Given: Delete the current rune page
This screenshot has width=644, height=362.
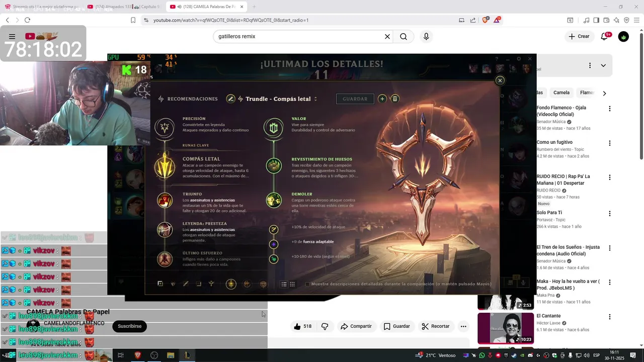Looking at the screenshot, I should point(395,99).
